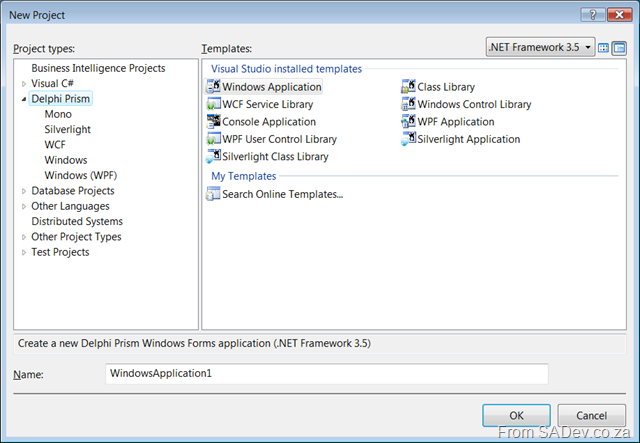
Task: Select the Silverlight Application template icon
Action: tap(409, 139)
